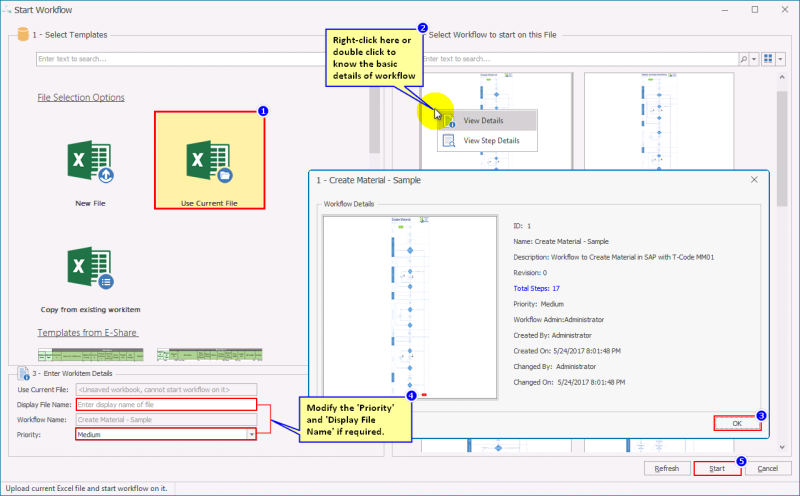
Task: Expand the workflow search options arrow
Action: [x=753, y=59]
